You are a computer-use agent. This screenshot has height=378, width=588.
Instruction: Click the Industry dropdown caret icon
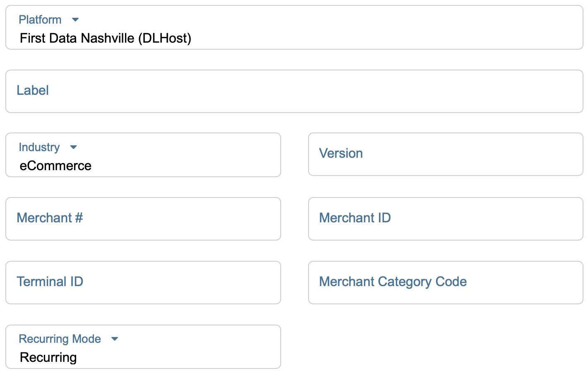[74, 147]
